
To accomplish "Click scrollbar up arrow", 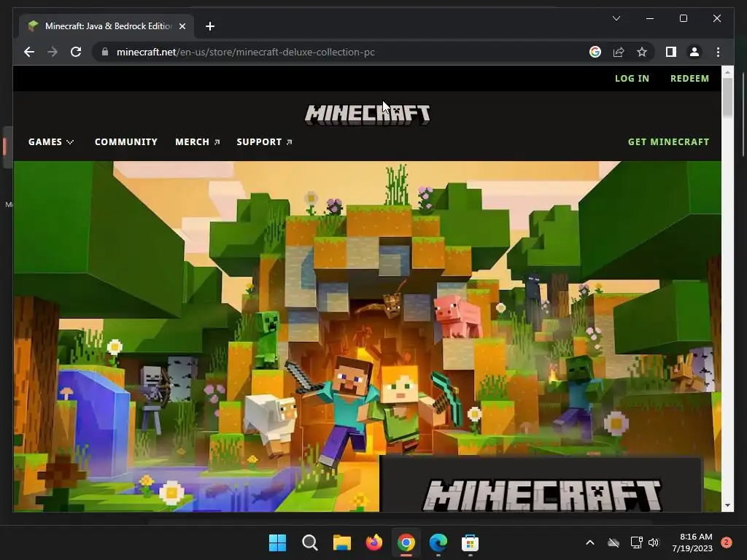I will [727, 72].
